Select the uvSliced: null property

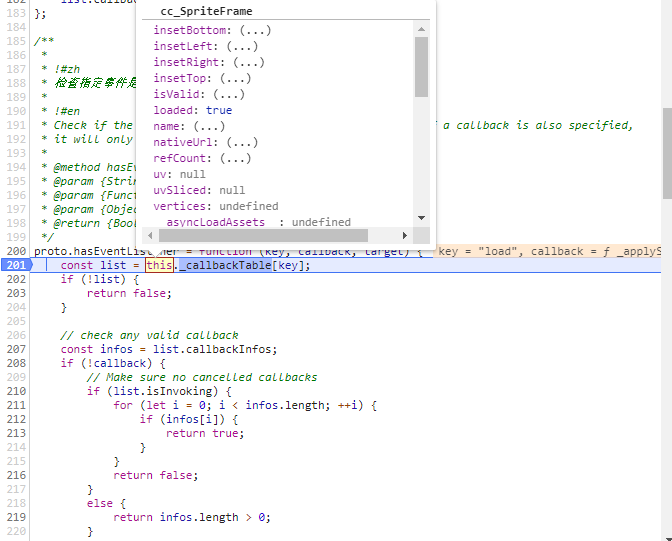[x=199, y=190]
